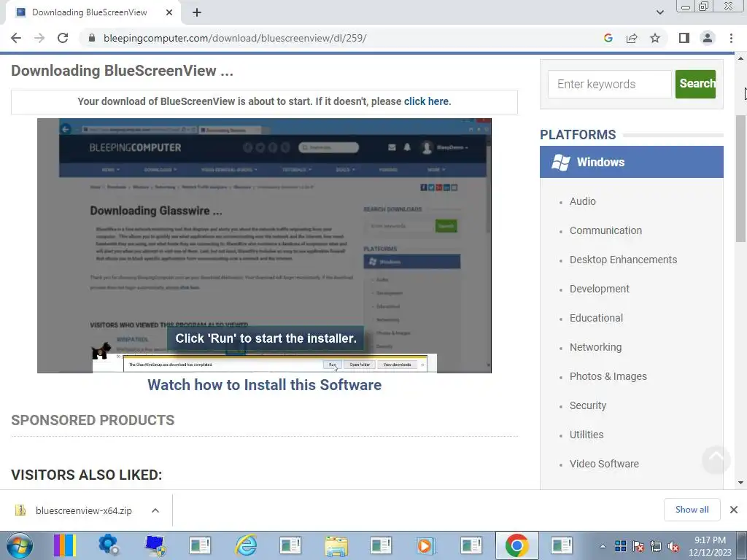
Task: Reload the current page
Action: [63, 38]
